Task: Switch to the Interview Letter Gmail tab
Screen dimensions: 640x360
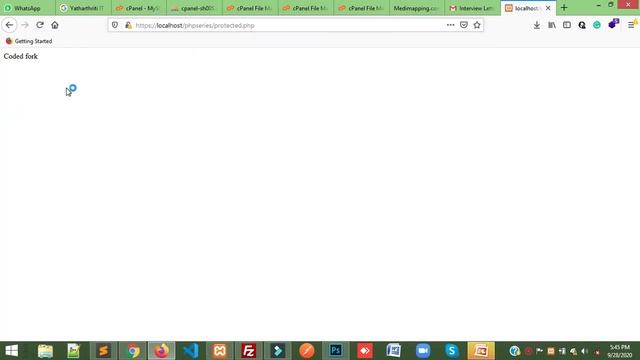Action: 472,8
